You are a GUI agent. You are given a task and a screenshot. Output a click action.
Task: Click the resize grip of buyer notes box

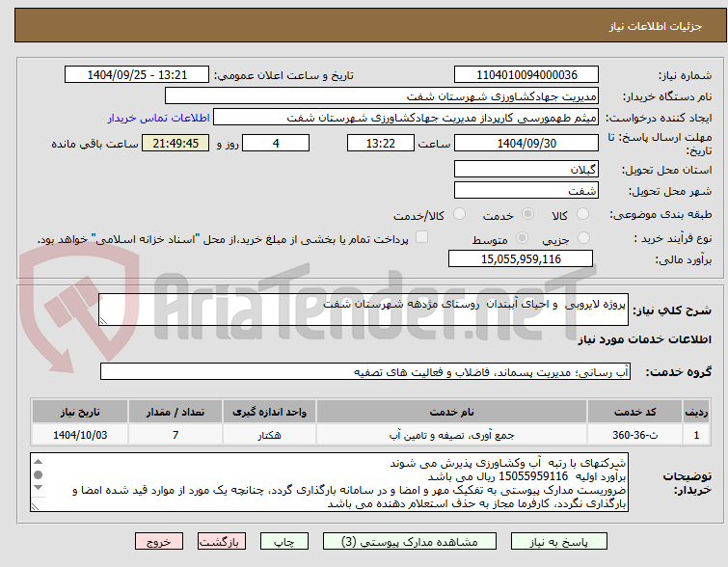36,506
